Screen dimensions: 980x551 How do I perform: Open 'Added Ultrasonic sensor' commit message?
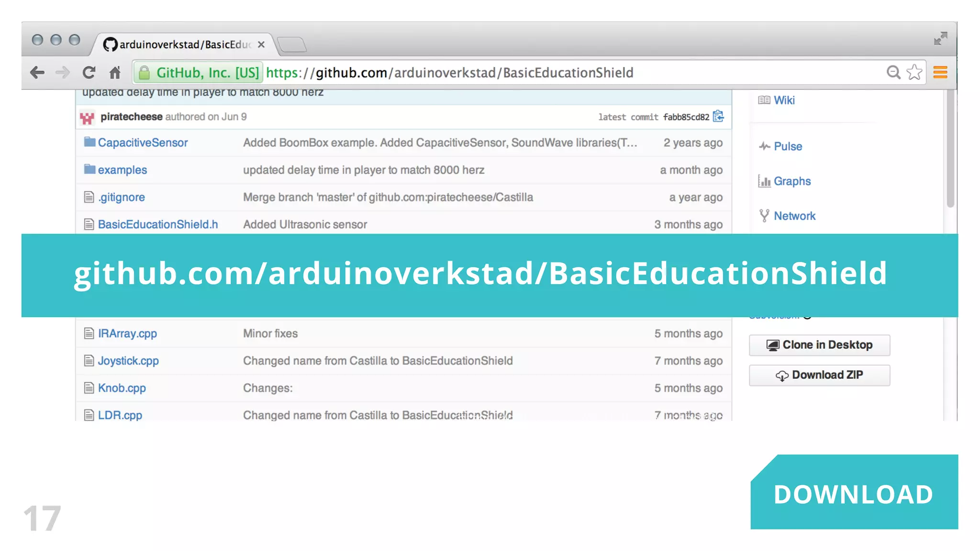[x=305, y=224]
